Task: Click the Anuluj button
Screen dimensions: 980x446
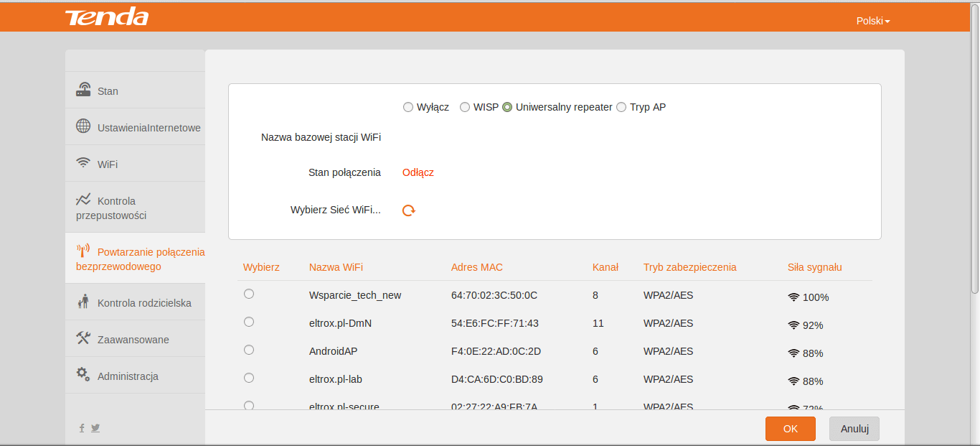Action: coord(854,429)
